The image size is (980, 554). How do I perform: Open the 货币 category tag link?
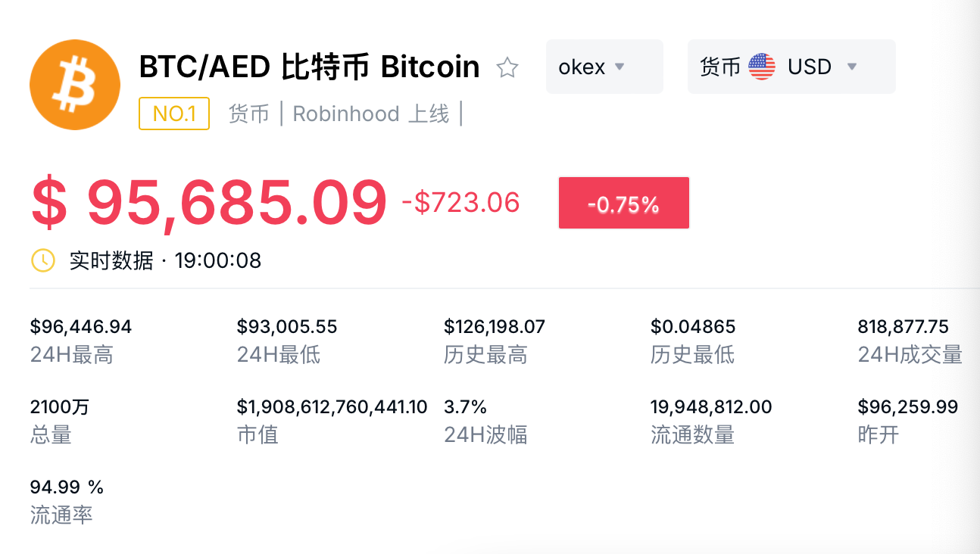point(249,114)
